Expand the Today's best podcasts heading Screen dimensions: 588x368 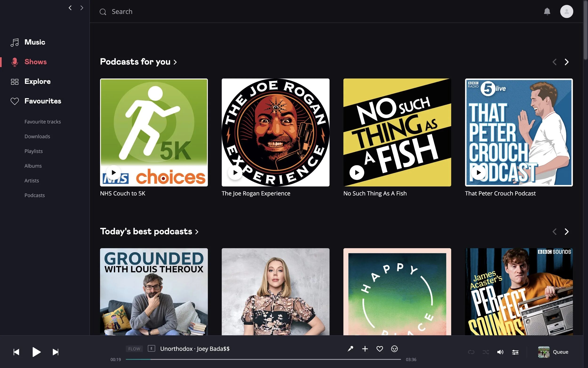[149, 231]
